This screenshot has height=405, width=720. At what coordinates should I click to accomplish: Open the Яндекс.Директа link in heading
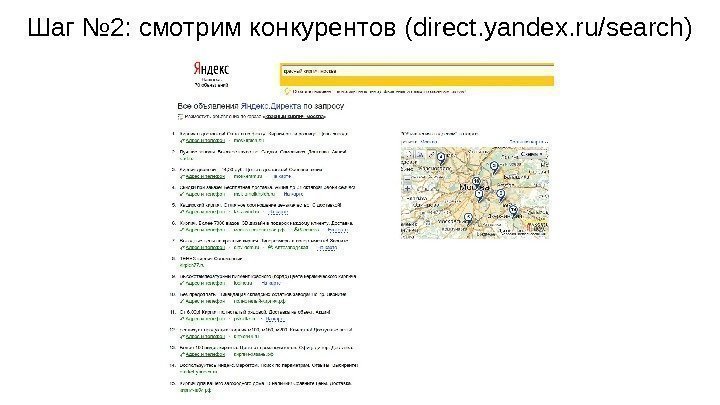click(x=270, y=106)
